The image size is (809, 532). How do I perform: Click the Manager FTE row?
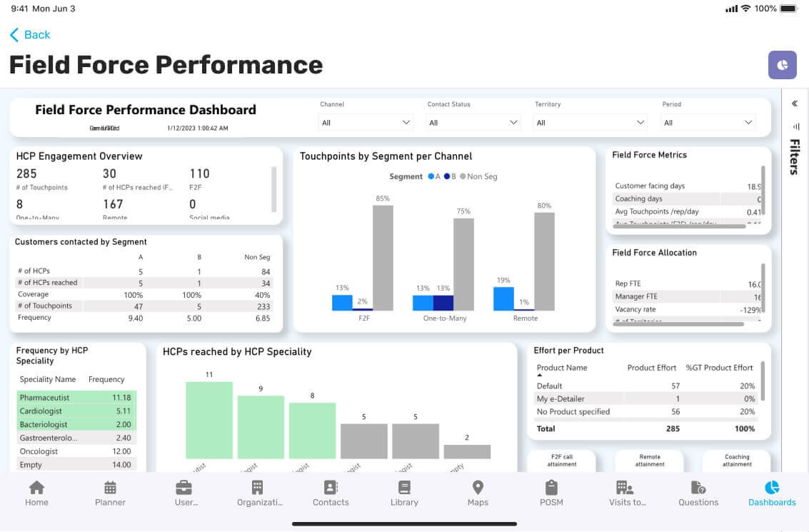click(687, 296)
